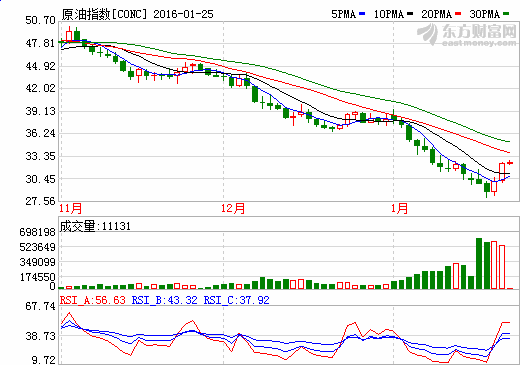520x365 pixels.
Task: Click the 成交量:11131 volume label
Action: point(95,226)
